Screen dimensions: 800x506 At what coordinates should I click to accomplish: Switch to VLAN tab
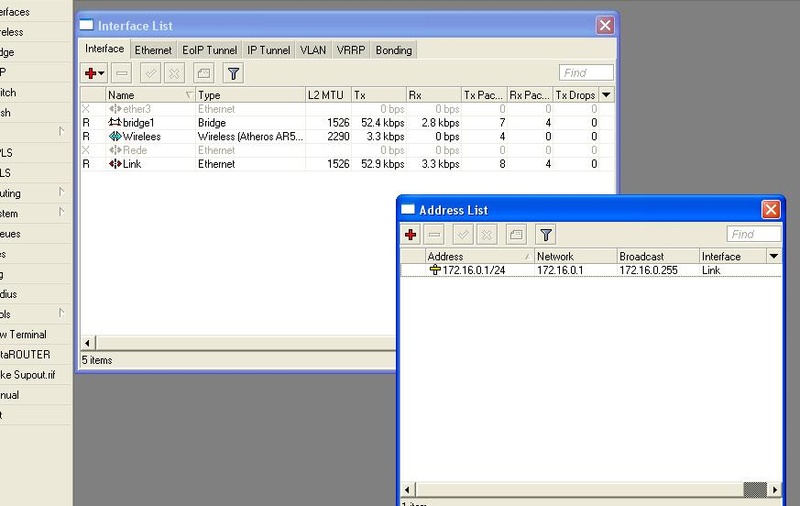(313, 50)
